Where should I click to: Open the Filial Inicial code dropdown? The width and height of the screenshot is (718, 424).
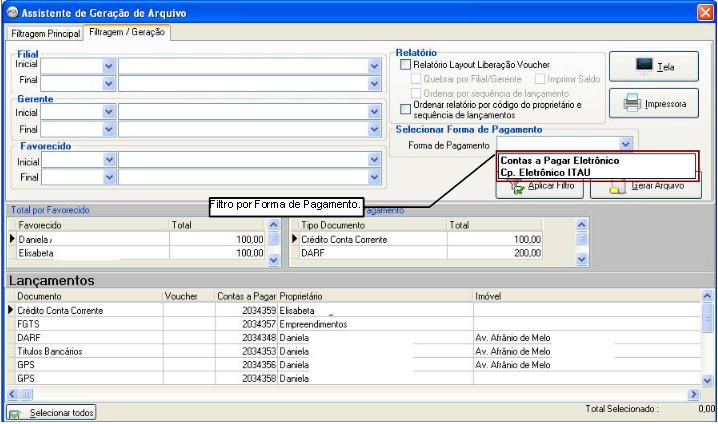pyautogui.click(x=109, y=64)
